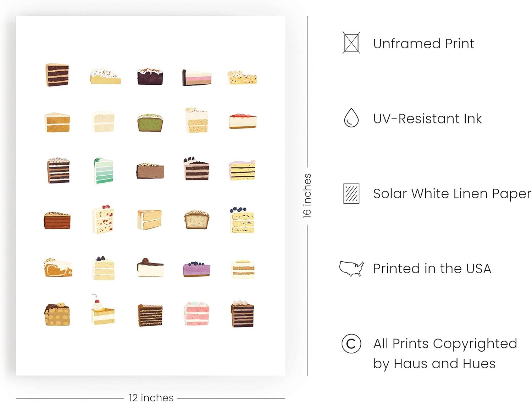The width and height of the screenshot is (532, 402).
Task: Click the "Solar White Linen Paper" text
Action: click(452, 194)
